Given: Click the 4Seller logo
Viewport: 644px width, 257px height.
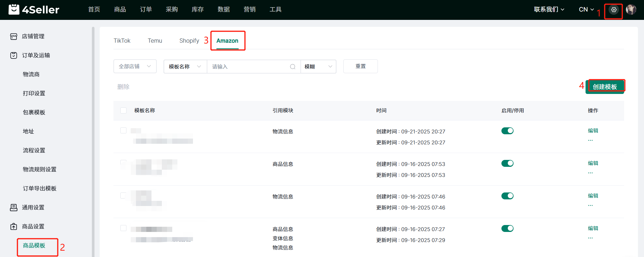Looking at the screenshot, I should pos(34,10).
